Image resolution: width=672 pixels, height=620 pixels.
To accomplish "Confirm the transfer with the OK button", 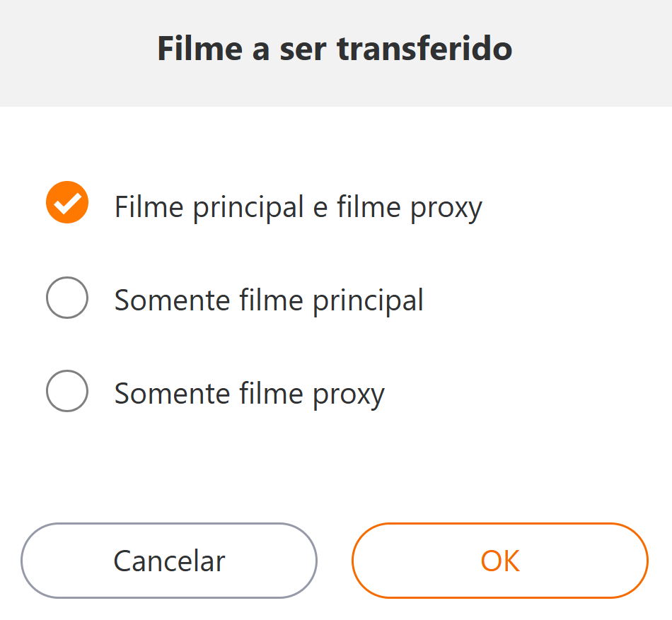I will click(x=500, y=561).
